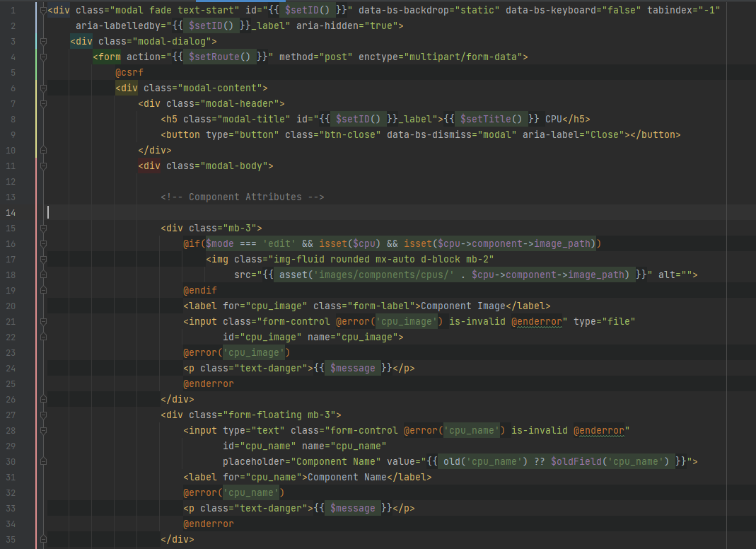Click the "modal-body" class value
756x549 pixels.
[234, 166]
